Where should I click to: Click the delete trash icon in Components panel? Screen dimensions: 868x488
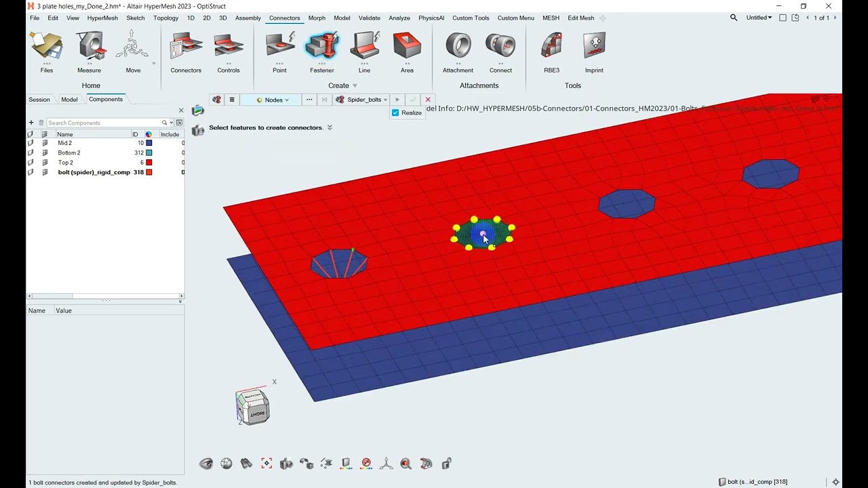tap(41, 123)
